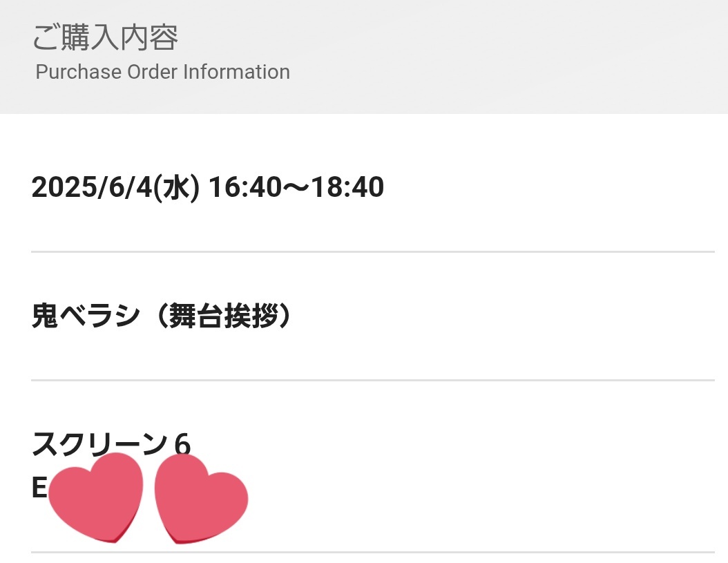Click the divider line below 鬼ベラシ
This screenshot has width=728, height=563.
[x=373, y=380]
